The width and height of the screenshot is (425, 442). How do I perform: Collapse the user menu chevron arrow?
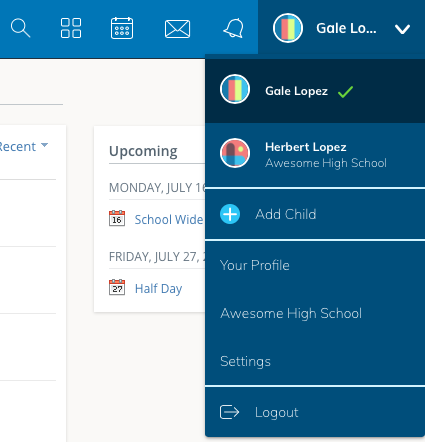coord(402,29)
